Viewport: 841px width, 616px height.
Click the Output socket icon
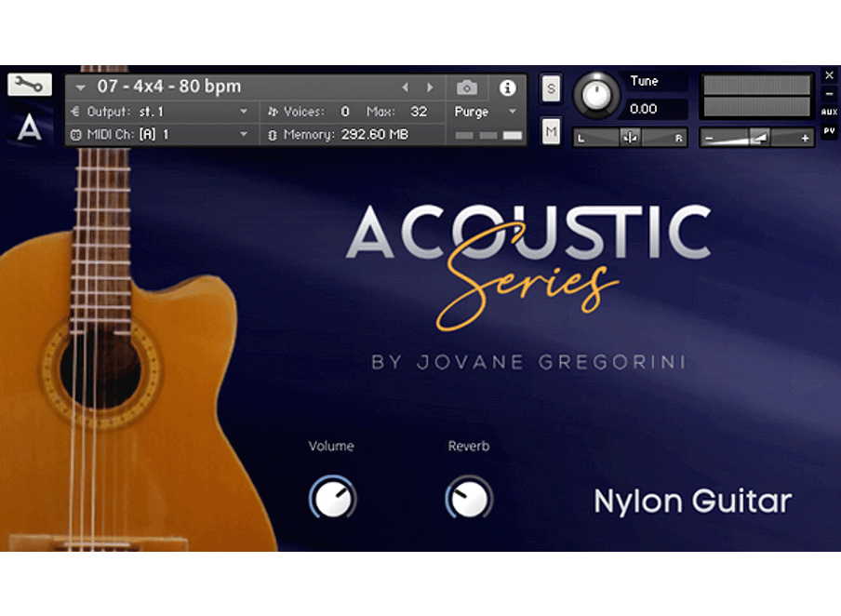[76, 111]
